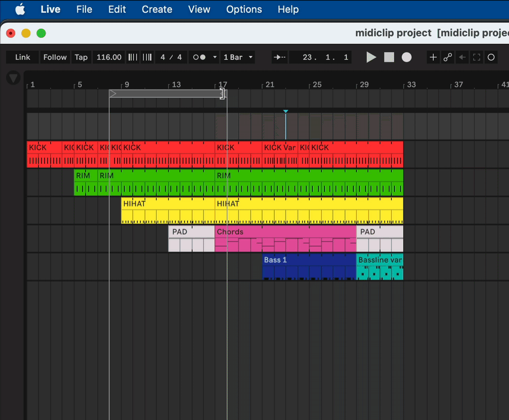This screenshot has height=420, width=509.
Task: Click the Re-enable Automation arrow icon
Action: tap(462, 57)
